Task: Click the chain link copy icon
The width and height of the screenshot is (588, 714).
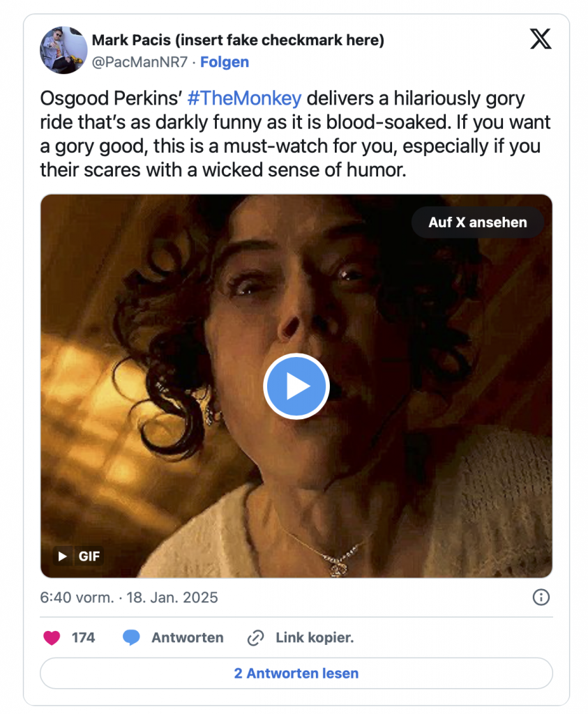Action: coord(256,637)
